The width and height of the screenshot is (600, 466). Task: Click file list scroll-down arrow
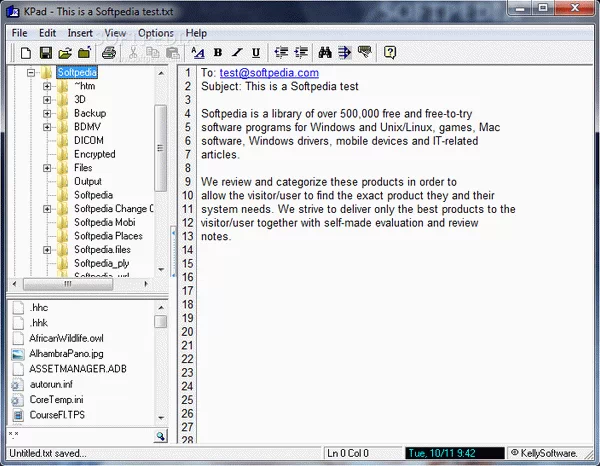[161, 418]
